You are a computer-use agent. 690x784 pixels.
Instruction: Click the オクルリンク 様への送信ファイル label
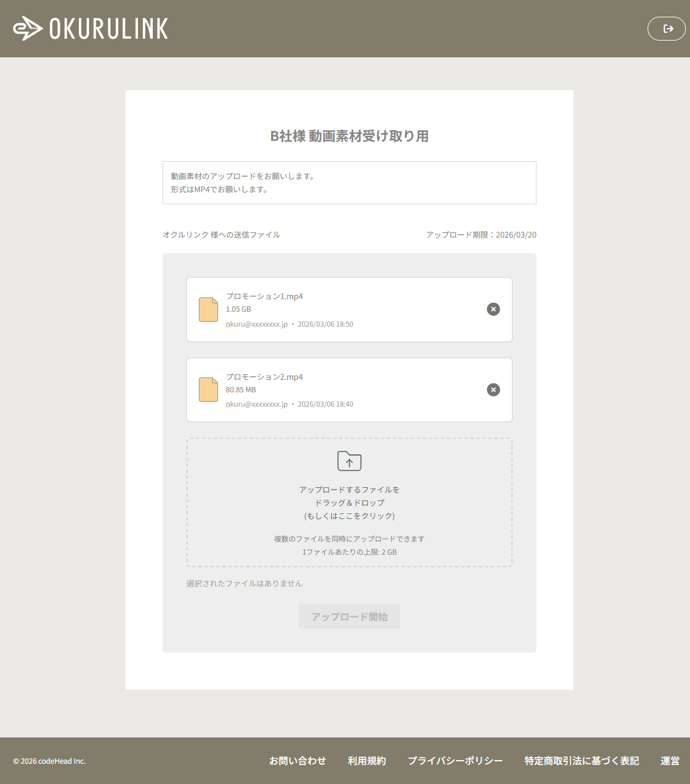(x=222, y=235)
